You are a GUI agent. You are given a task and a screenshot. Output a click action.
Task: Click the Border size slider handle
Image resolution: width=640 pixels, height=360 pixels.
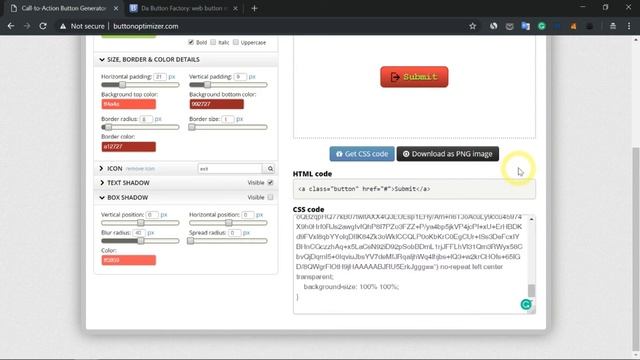click(192, 127)
